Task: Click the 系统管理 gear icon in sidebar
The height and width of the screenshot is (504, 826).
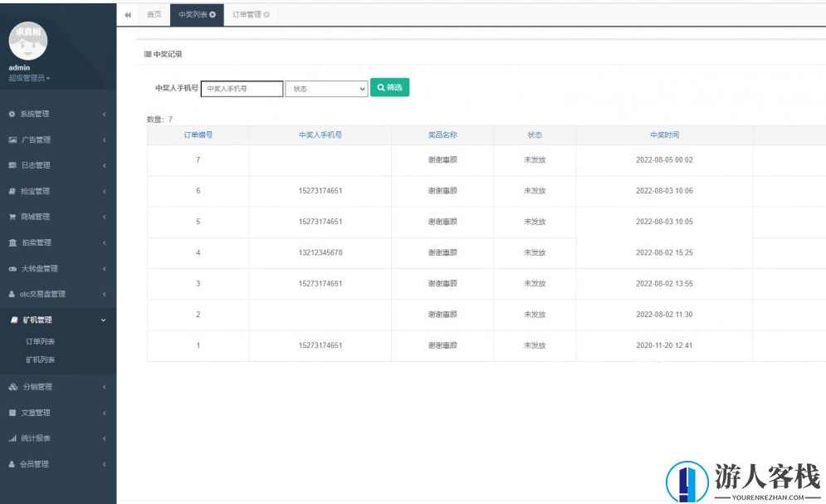Action: coord(12,114)
